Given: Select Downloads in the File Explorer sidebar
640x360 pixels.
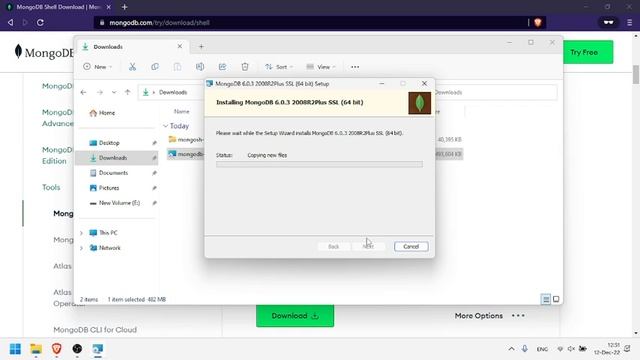Looking at the screenshot, I should point(117,158).
